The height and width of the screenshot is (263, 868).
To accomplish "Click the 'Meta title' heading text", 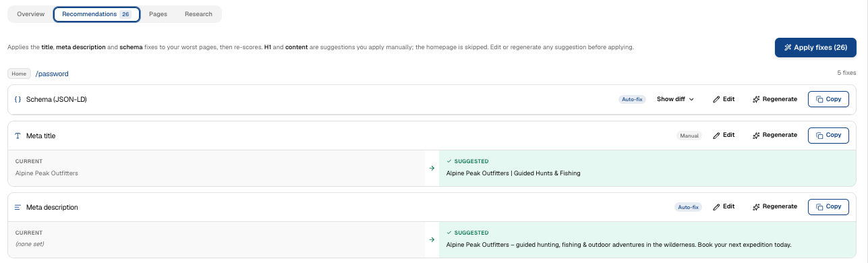I will 40,136.
